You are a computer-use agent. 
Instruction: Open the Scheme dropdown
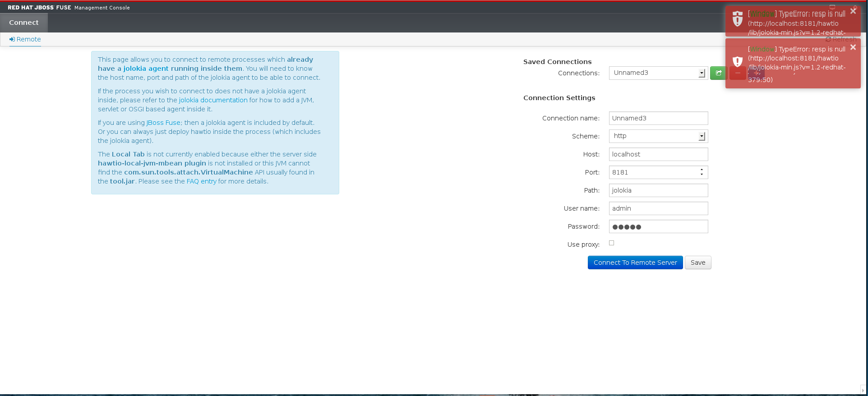tap(658, 136)
